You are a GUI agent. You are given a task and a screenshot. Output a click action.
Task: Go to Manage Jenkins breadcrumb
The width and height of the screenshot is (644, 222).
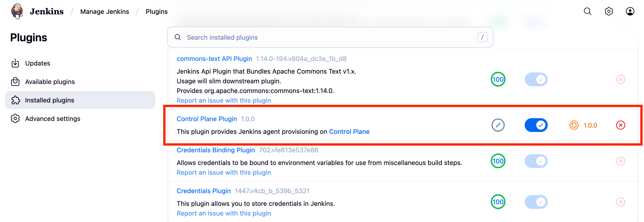tap(105, 12)
